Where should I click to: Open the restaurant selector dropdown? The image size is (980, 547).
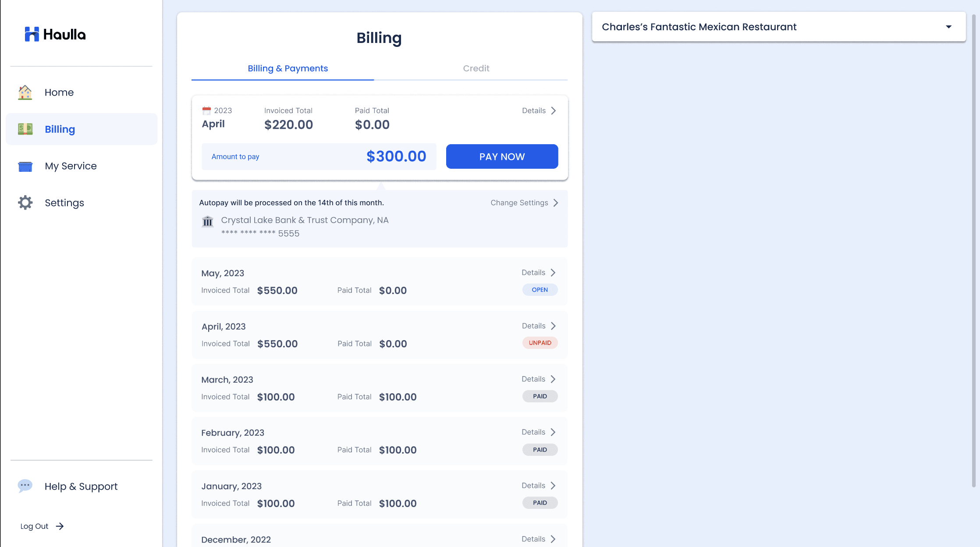pyautogui.click(x=948, y=27)
